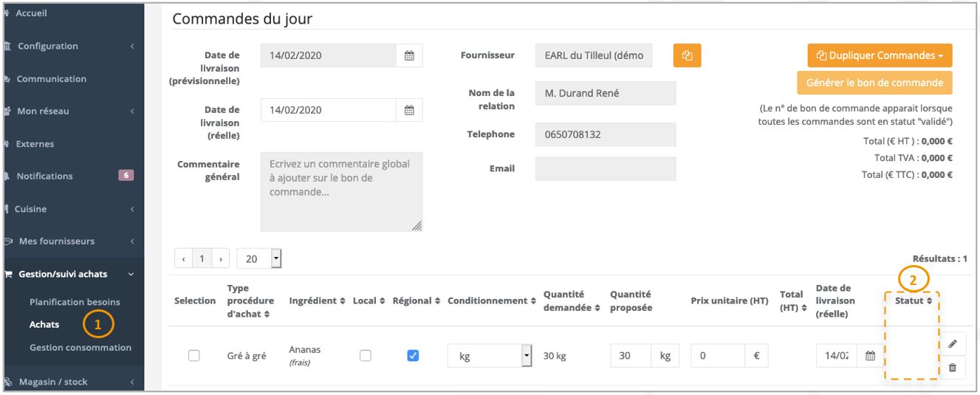The height and width of the screenshot is (395, 980).
Task: Click the Quantité proposée field showing 30
Action: coord(631,356)
